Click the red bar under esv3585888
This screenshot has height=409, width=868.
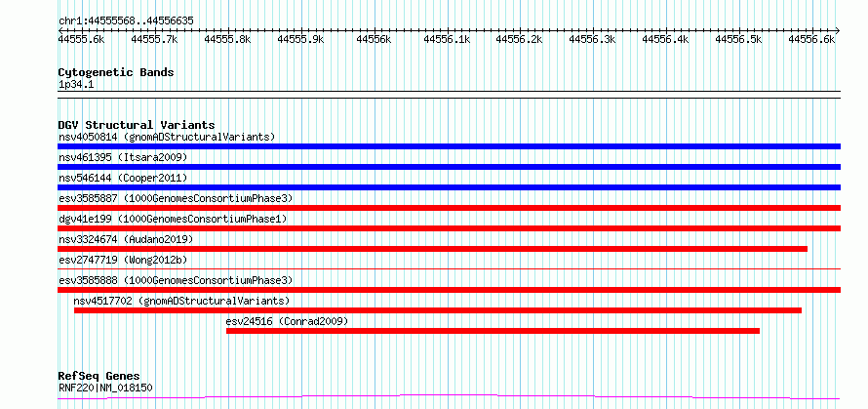click(x=449, y=290)
